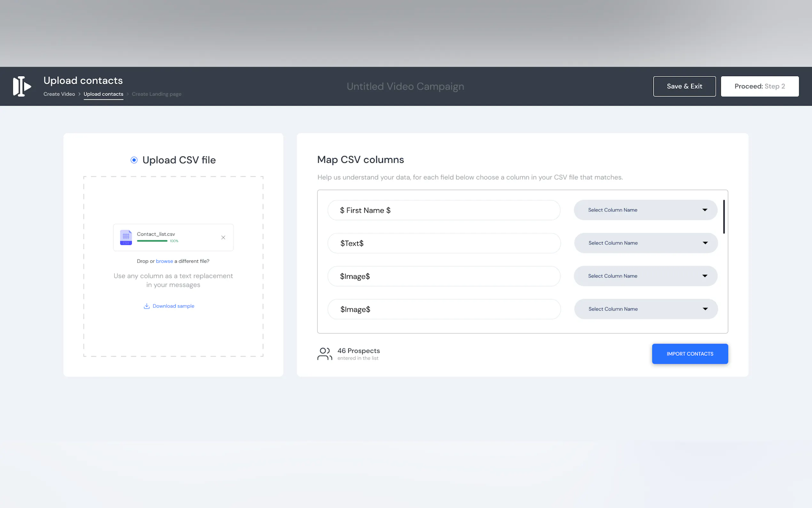
Task: Click dropdown arrow in First Name row
Action: pos(705,210)
